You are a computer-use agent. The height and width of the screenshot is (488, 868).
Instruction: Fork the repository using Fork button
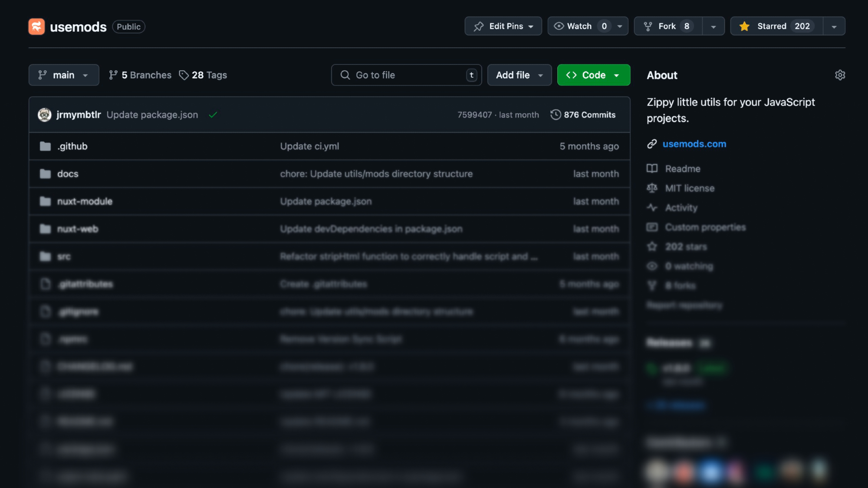click(667, 26)
